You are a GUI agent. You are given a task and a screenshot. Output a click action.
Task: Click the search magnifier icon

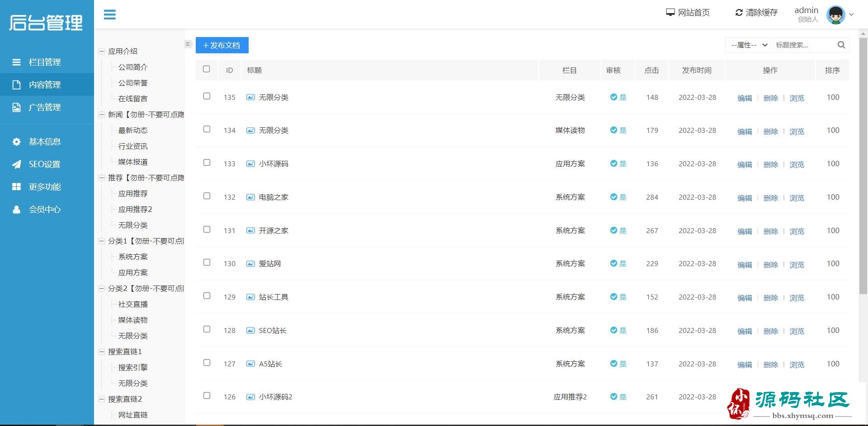coord(841,45)
